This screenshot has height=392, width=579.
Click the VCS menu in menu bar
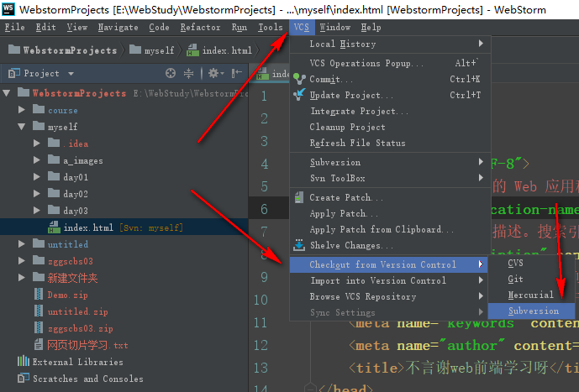pyautogui.click(x=302, y=28)
